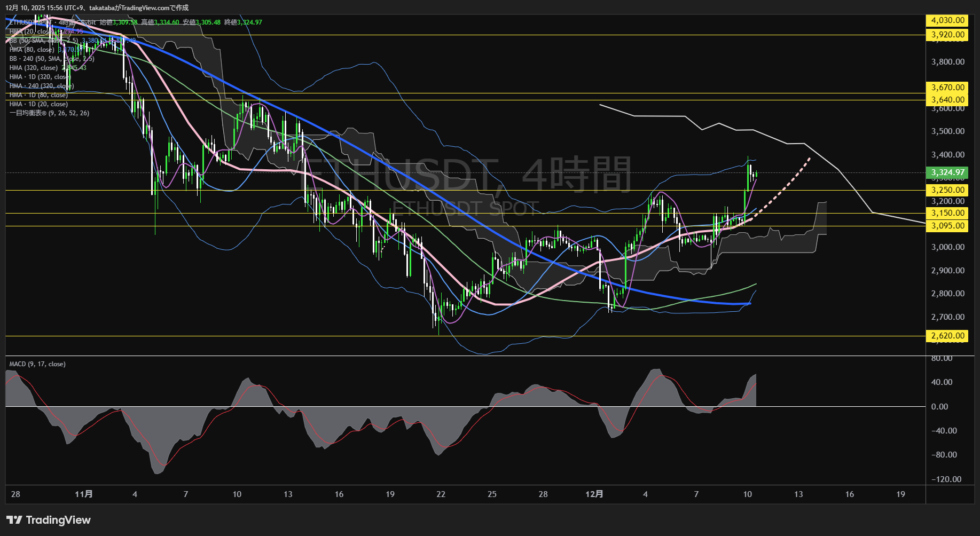Viewport: 980px width, 536px height.
Task: Click the chart creation timestamp header text
Action: [x=97, y=7]
